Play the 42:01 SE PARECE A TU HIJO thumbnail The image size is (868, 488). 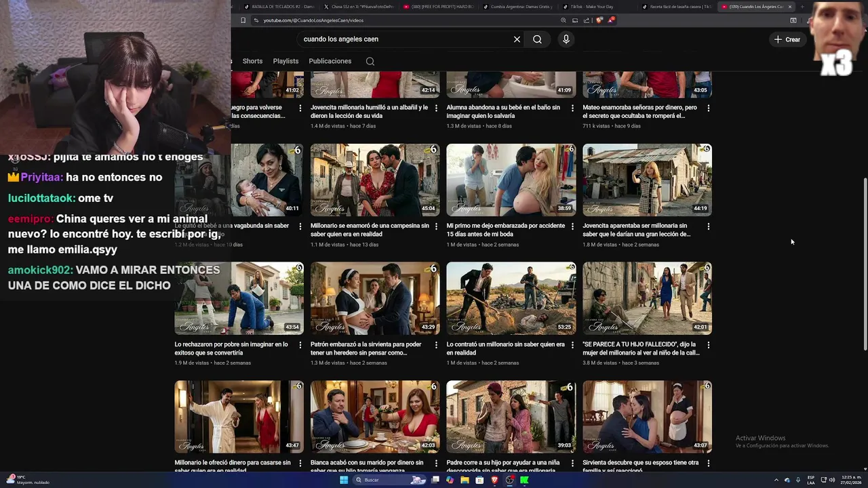tap(648, 298)
